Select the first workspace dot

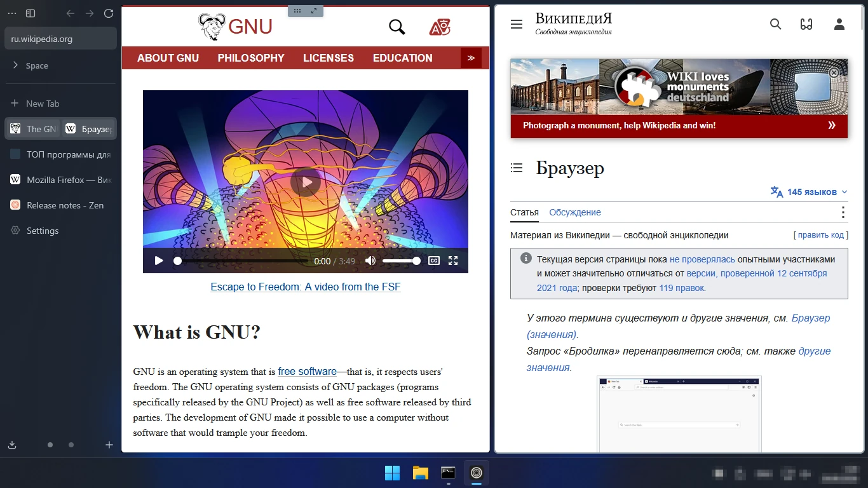tap(50, 445)
